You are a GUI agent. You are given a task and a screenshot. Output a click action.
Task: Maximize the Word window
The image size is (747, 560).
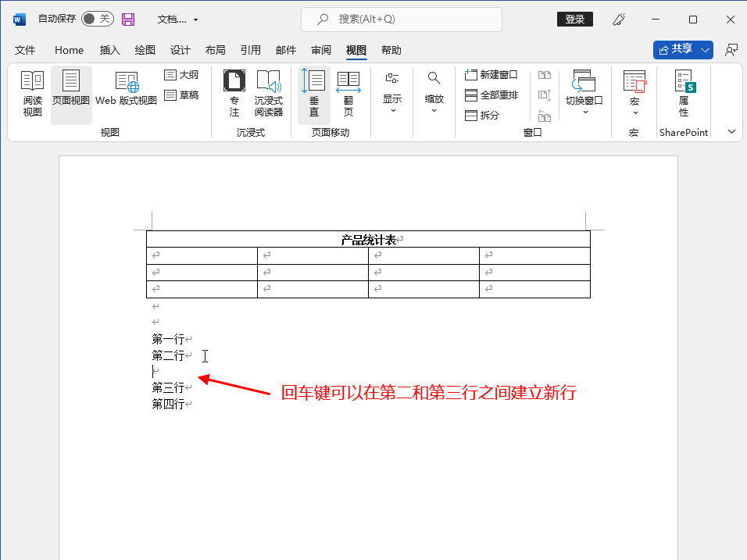(693, 19)
